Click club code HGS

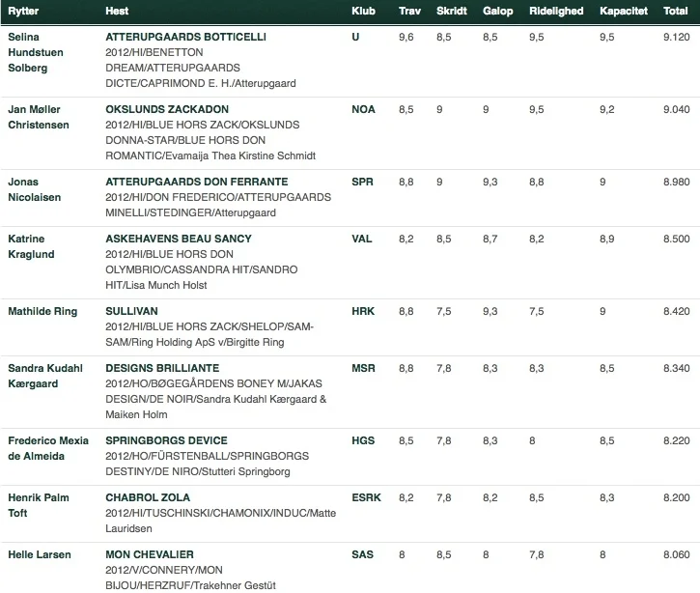click(x=363, y=440)
